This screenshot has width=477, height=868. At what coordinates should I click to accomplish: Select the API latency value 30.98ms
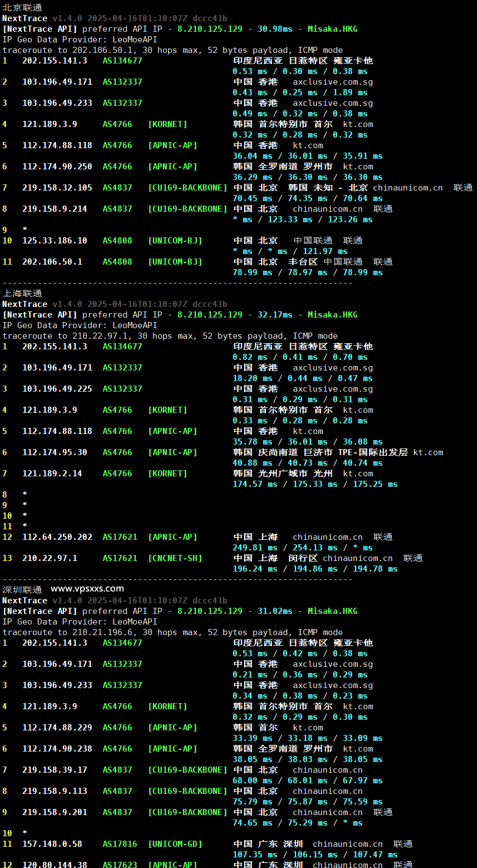click(275, 29)
